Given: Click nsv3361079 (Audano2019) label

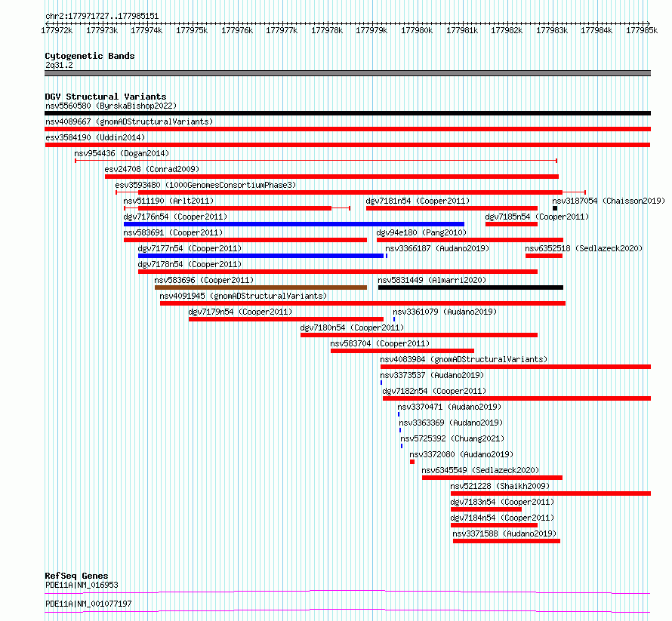Looking at the screenshot, I should 445,312.
